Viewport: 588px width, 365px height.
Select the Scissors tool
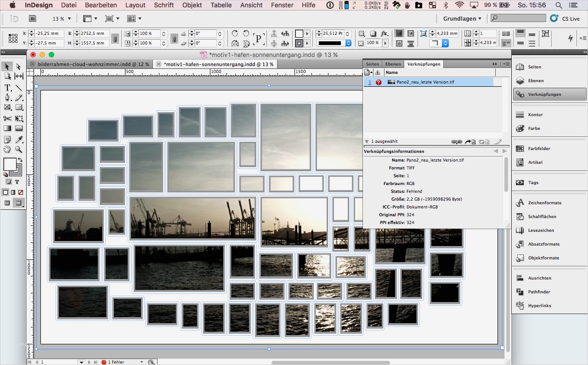point(7,118)
